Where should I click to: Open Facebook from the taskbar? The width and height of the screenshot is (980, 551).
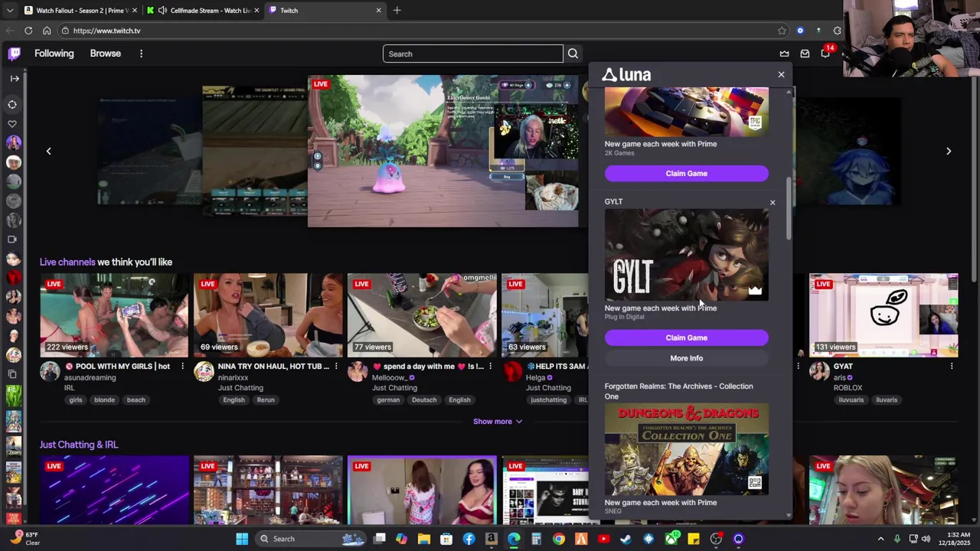(x=469, y=539)
